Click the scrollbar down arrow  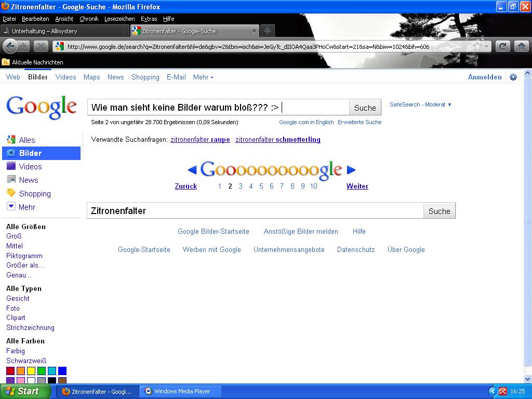click(528, 379)
